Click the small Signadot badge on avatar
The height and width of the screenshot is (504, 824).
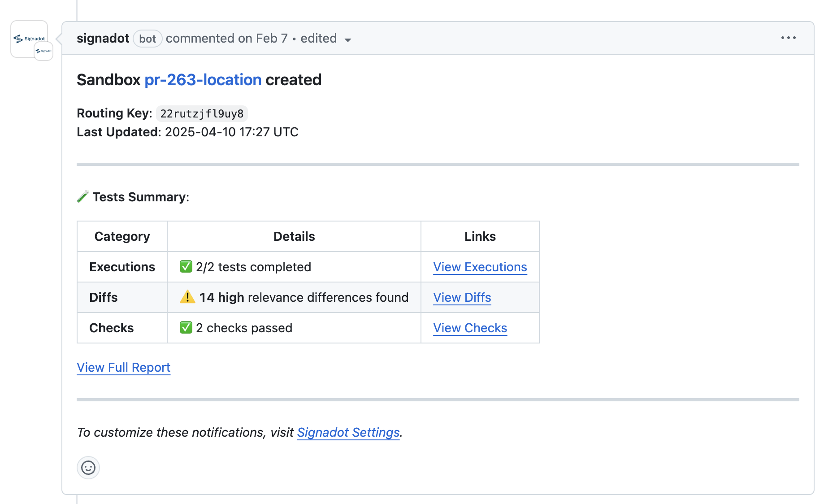[44, 51]
